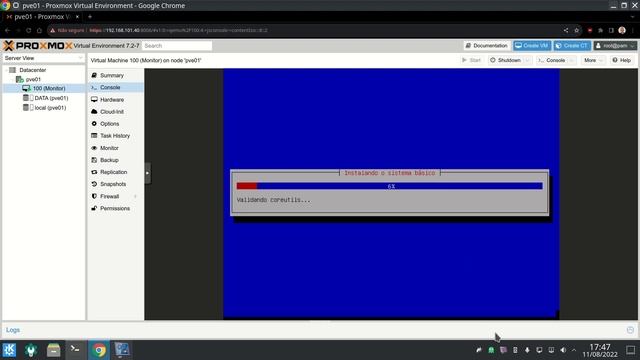Collapse the Datacenter tree node
The height and width of the screenshot is (360, 640).
[x=6, y=70]
